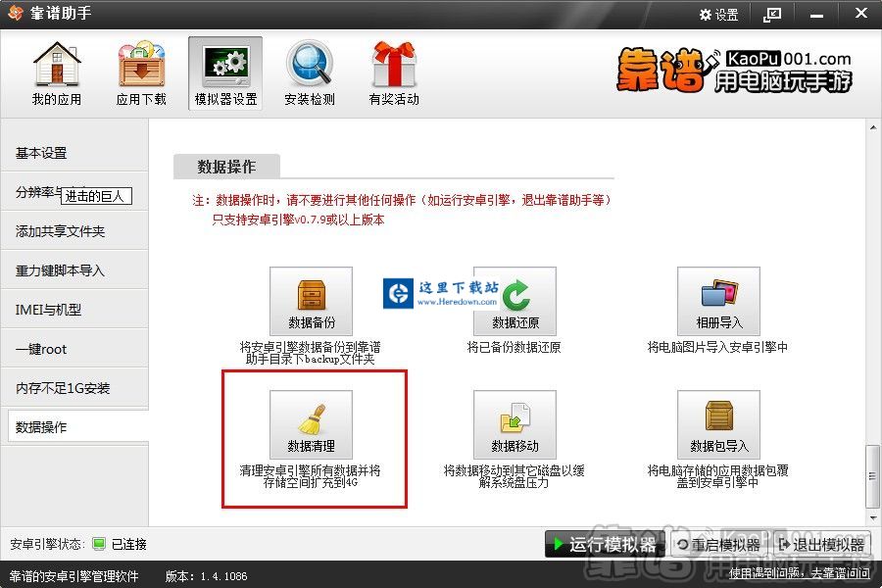The width and height of the screenshot is (882, 588).
Task: Click version text 版本: 1.4.1086
Action: [207, 576]
